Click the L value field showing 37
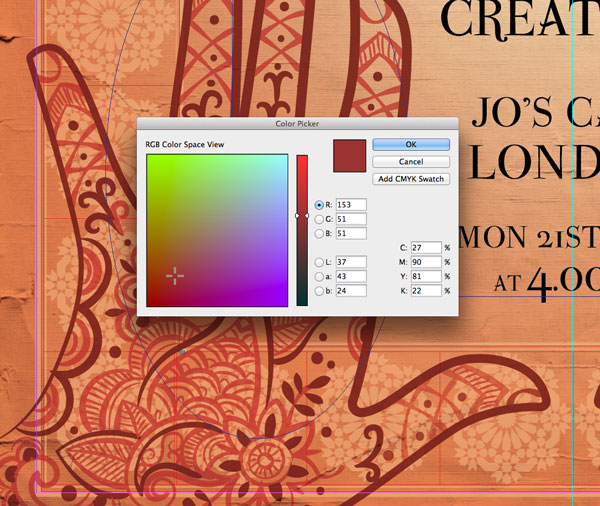Image resolution: width=600 pixels, height=506 pixels. click(x=351, y=262)
